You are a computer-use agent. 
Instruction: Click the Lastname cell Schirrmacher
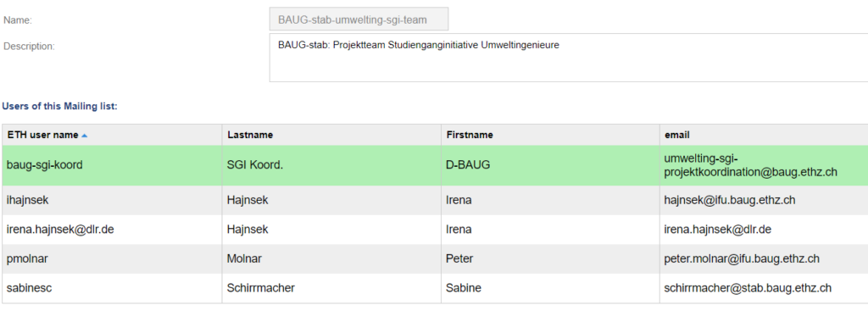261,288
